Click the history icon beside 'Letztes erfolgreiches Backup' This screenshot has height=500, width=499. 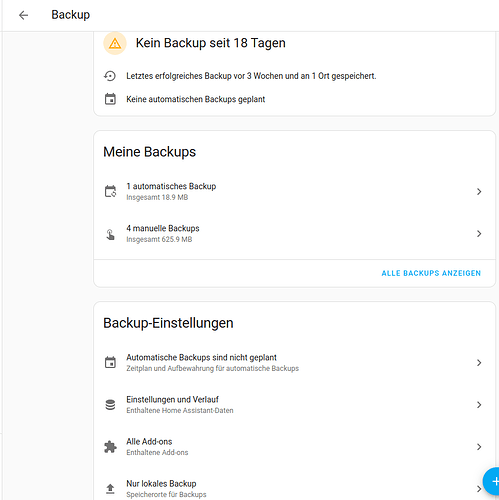pos(110,76)
